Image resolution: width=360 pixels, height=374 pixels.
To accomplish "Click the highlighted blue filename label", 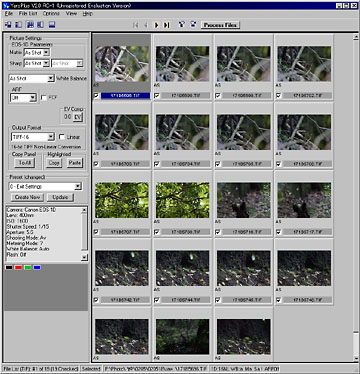I will [125, 96].
